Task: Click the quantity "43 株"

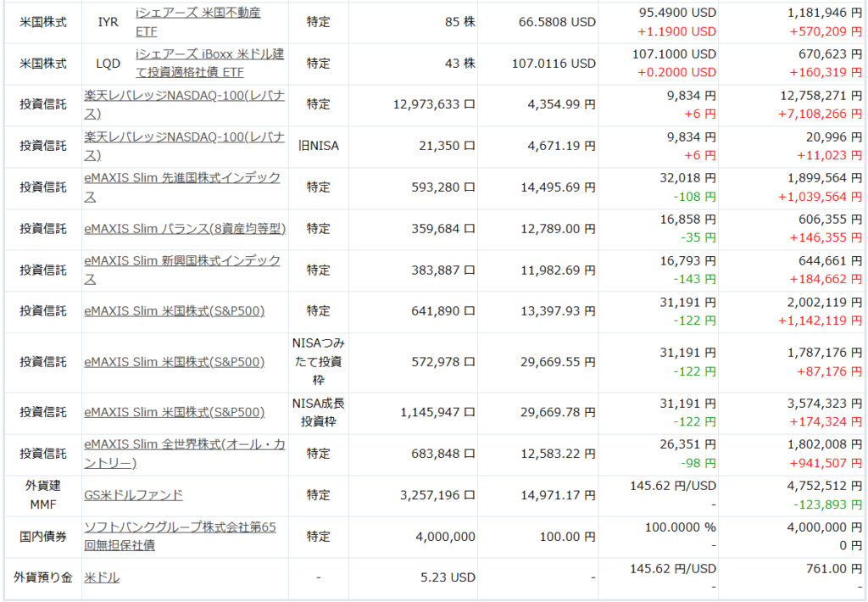Action: coord(460,64)
